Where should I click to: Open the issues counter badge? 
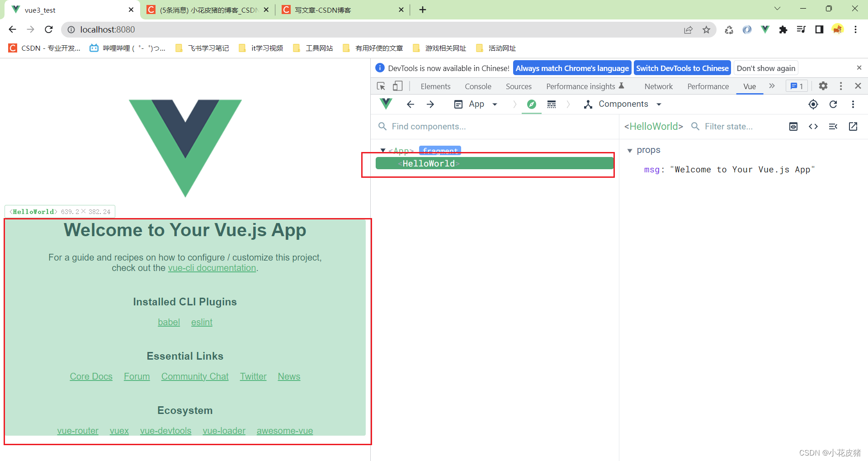pos(797,86)
